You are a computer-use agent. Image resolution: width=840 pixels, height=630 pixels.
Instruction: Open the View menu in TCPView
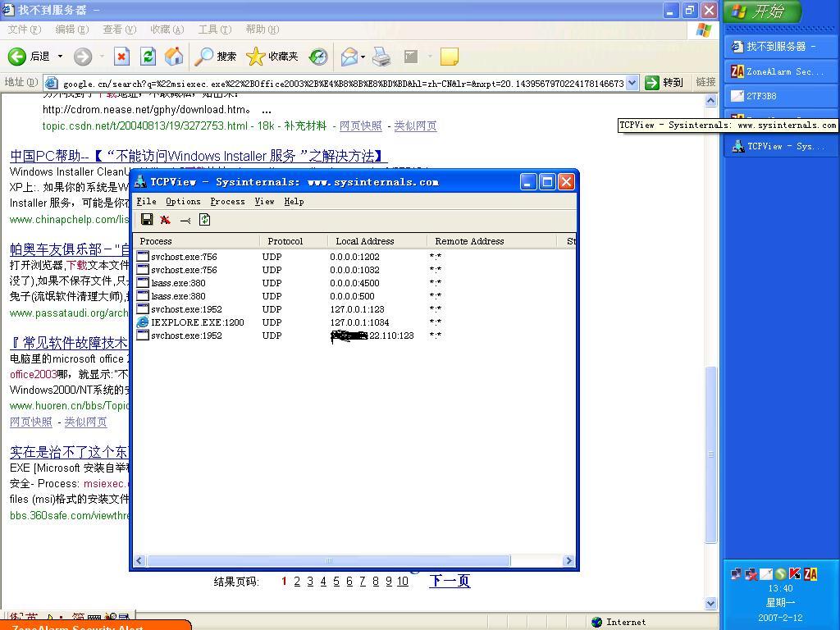pos(264,202)
